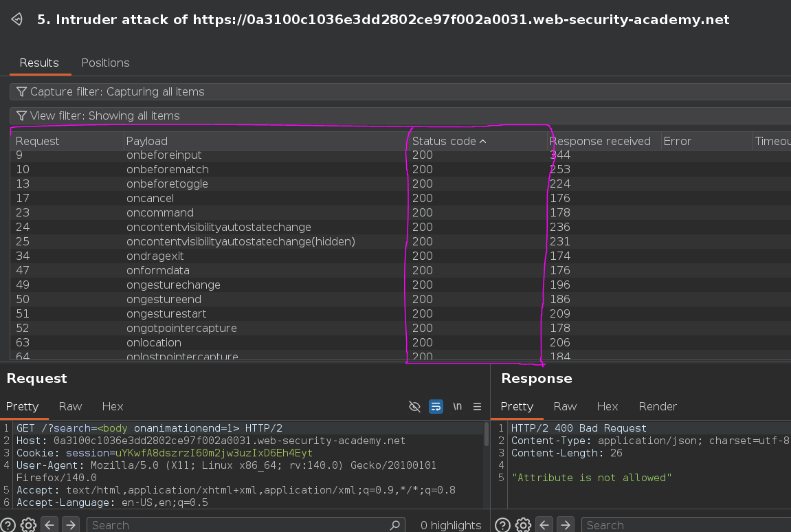Image resolution: width=791 pixels, height=532 pixels.
Task: Click the help icon under Response panel
Action: (x=502, y=525)
